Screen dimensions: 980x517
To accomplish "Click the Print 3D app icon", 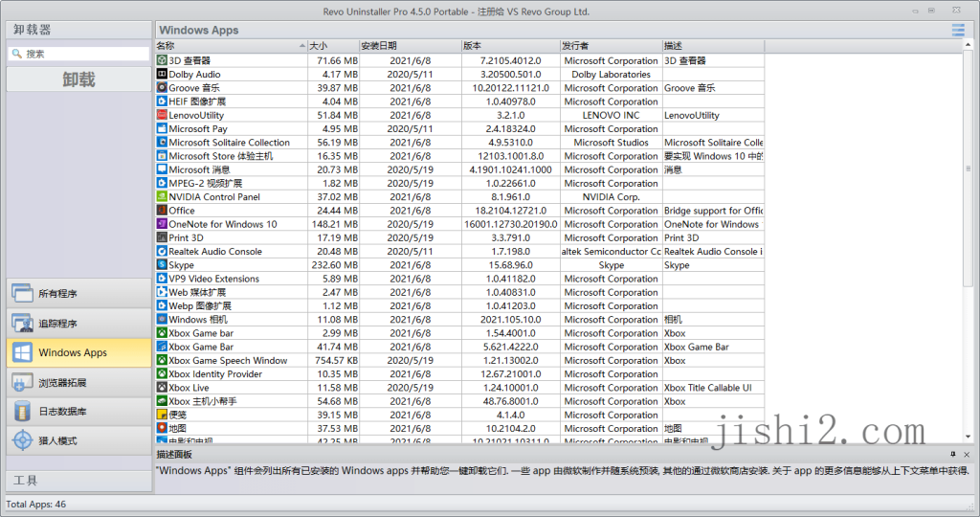I will pyautogui.click(x=162, y=237).
